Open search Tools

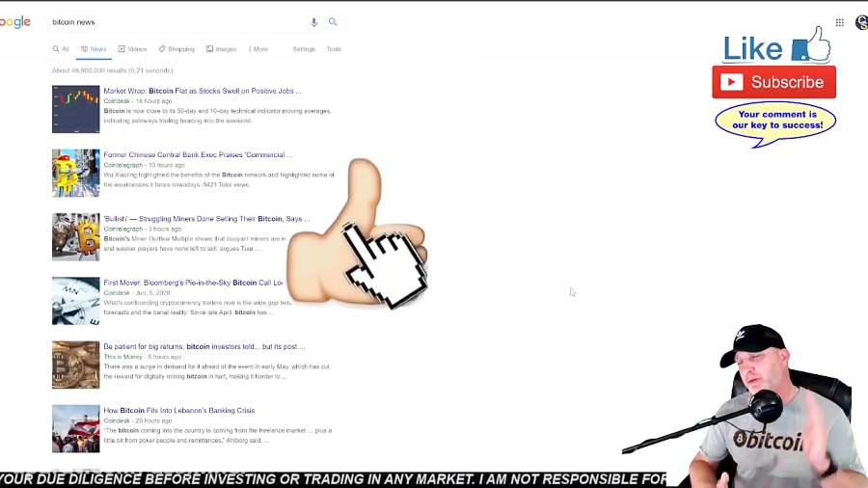[x=334, y=49]
